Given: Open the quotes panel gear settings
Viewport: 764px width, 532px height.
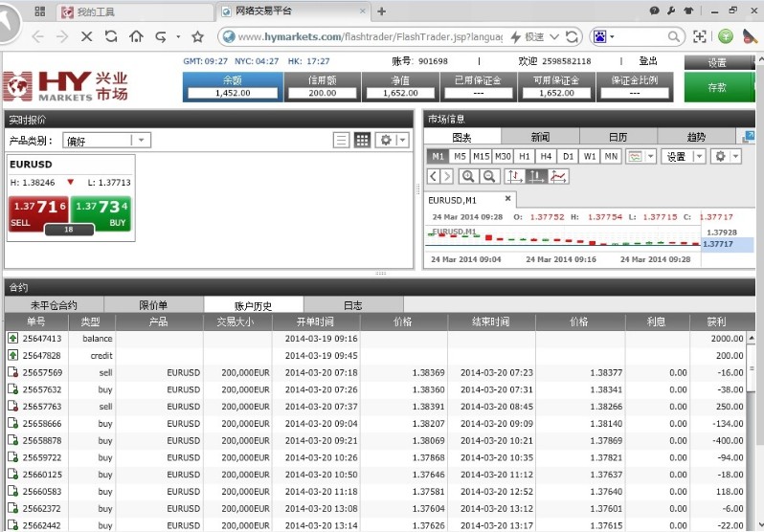Looking at the screenshot, I should click(x=386, y=141).
